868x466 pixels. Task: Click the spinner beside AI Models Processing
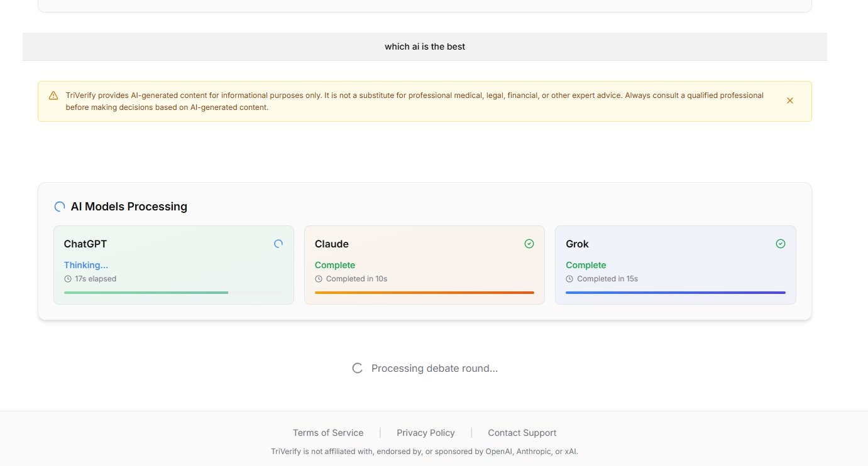coord(60,207)
